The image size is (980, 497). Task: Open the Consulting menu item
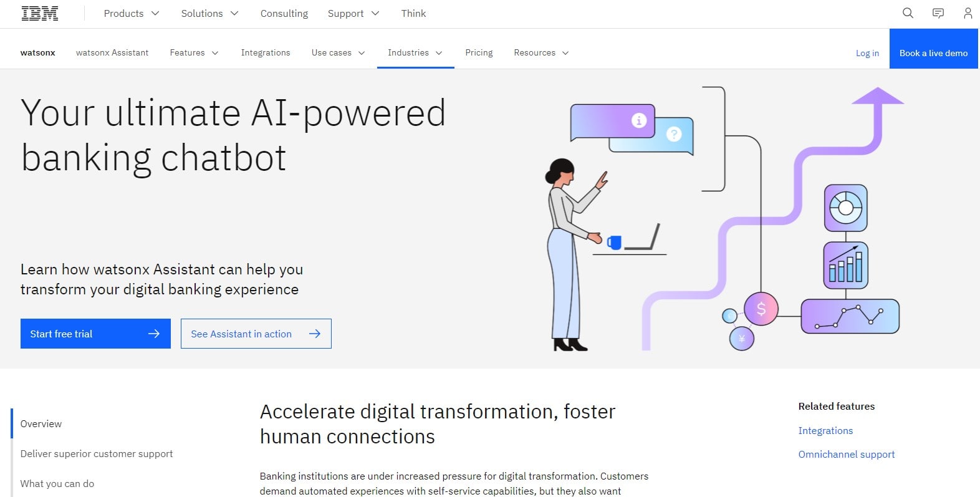point(284,13)
